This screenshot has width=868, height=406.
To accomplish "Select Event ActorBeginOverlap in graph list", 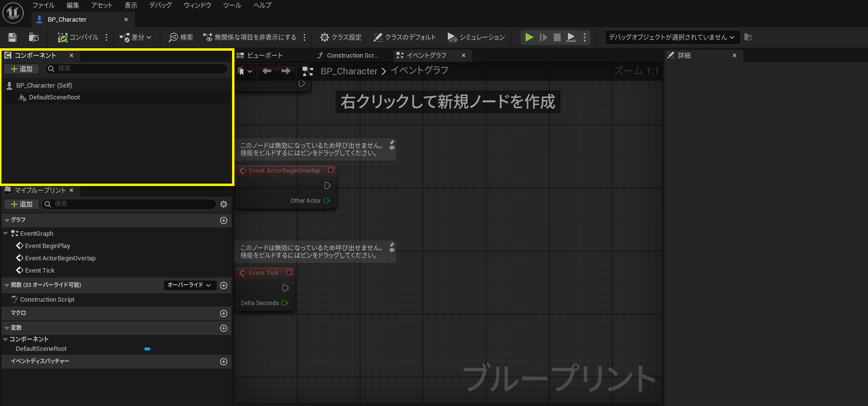I will click(60, 258).
